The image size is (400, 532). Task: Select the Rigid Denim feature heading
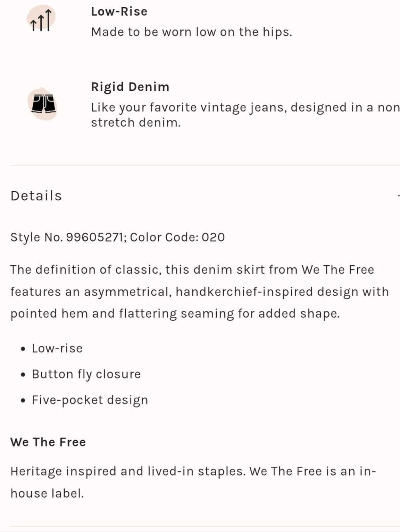pyautogui.click(x=130, y=87)
